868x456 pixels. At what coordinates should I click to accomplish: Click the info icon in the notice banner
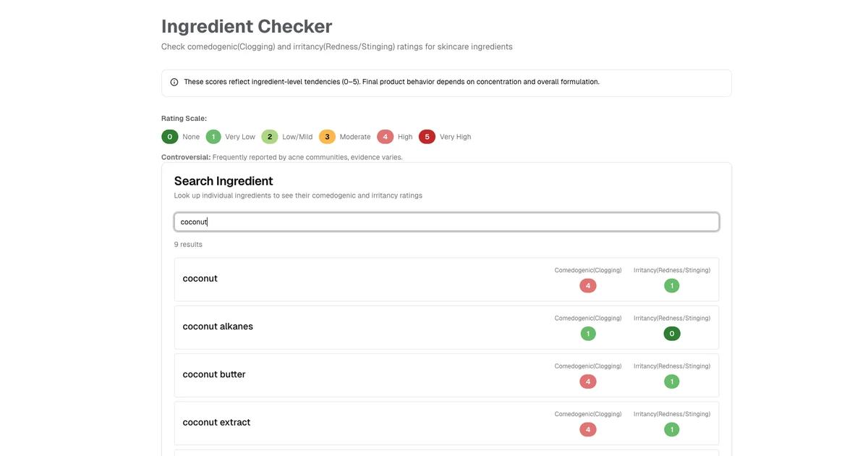[x=174, y=83]
